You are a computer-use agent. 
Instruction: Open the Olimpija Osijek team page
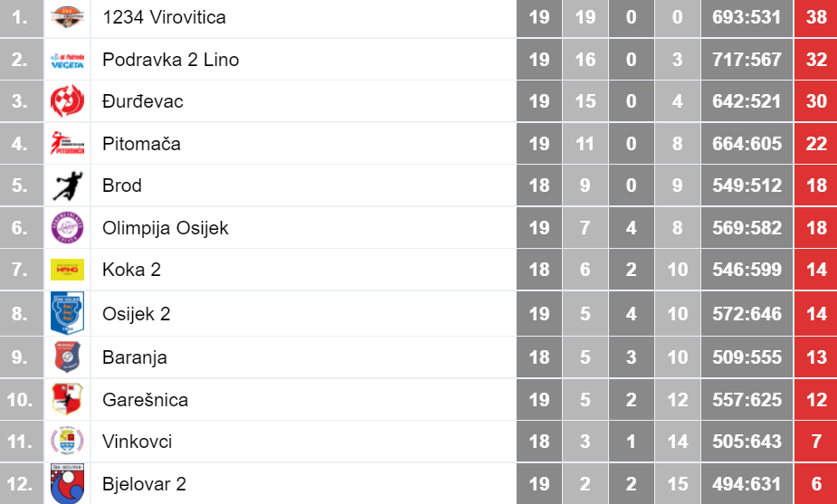point(166,228)
